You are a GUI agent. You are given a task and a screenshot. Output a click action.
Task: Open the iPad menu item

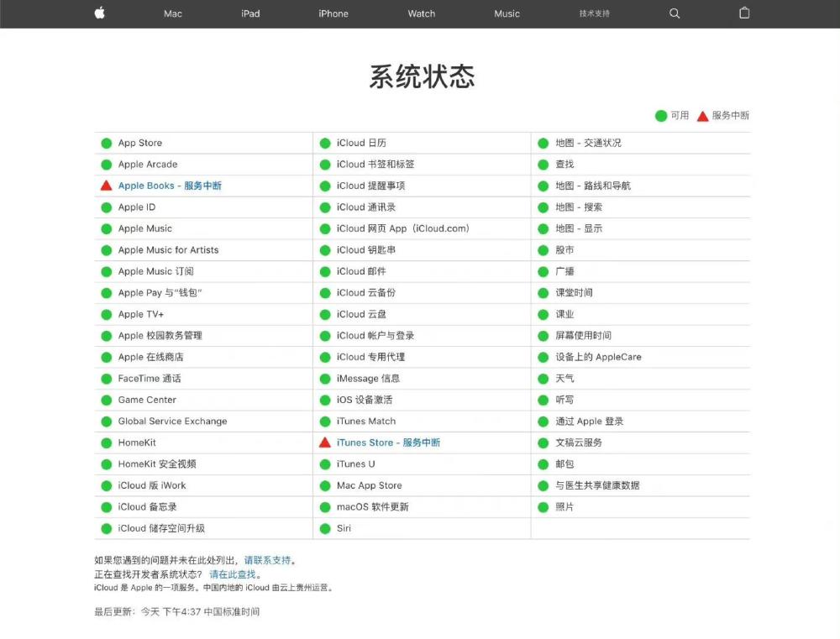click(250, 13)
